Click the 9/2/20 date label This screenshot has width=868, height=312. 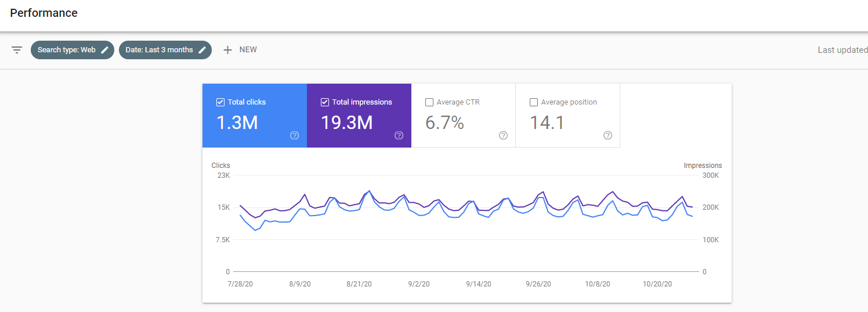(419, 284)
